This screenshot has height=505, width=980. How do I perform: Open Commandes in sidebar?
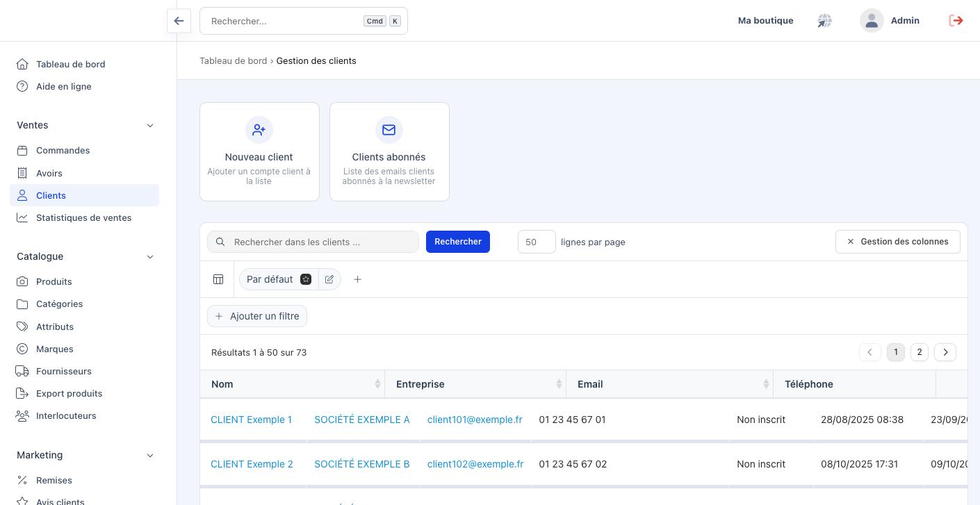point(84,150)
